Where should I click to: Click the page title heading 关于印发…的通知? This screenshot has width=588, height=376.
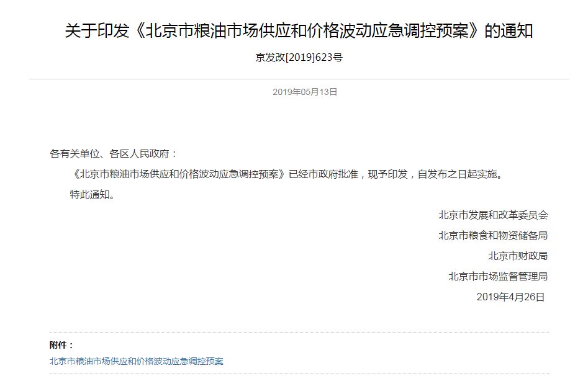point(299,31)
